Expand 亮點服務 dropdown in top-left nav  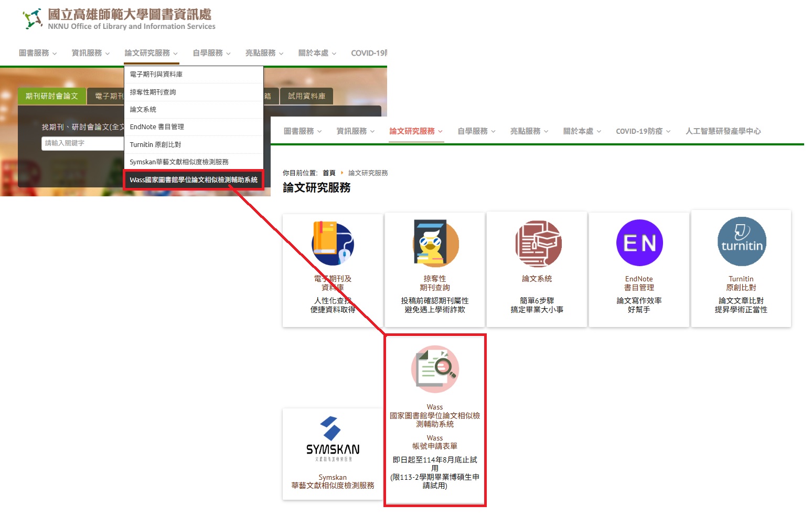264,53
